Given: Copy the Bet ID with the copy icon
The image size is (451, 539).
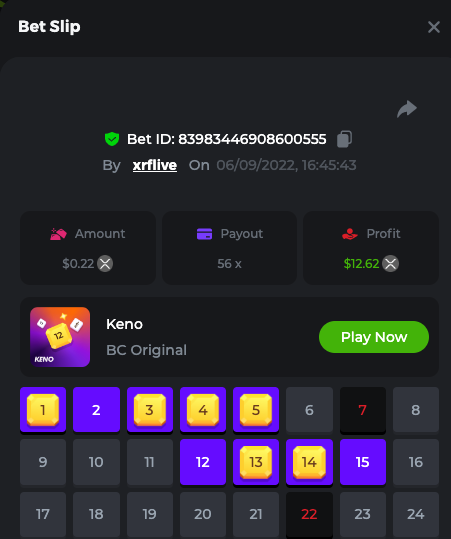Looking at the screenshot, I should [x=344, y=139].
